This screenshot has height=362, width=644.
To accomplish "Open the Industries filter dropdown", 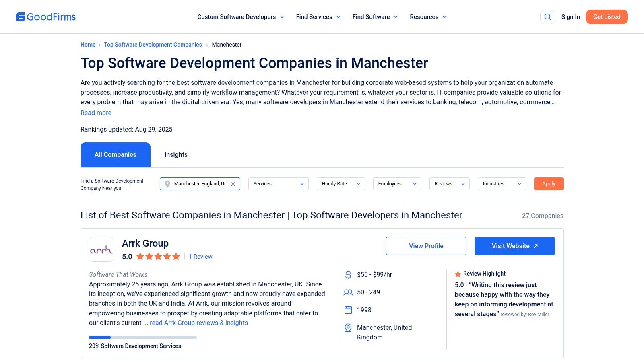I will tap(502, 184).
